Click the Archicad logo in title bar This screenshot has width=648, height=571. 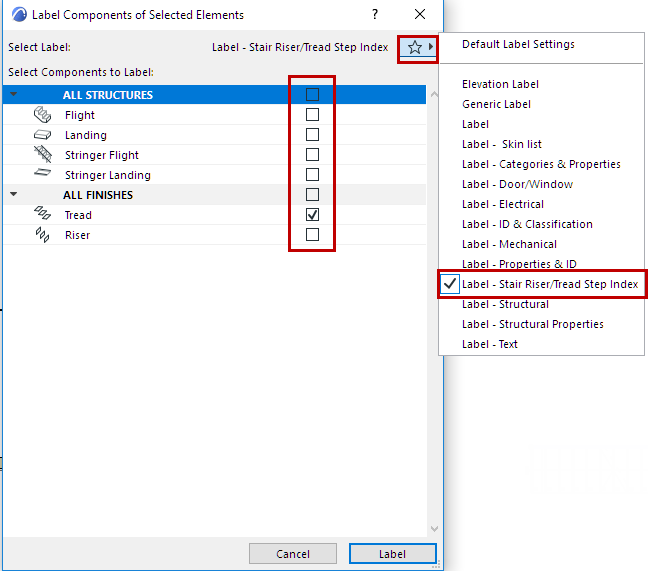(x=19, y=15)
